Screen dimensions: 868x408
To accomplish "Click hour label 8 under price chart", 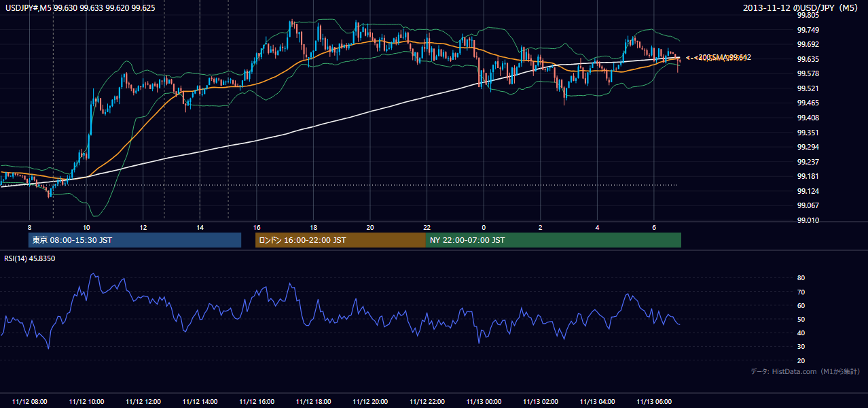I will (29, 227).
